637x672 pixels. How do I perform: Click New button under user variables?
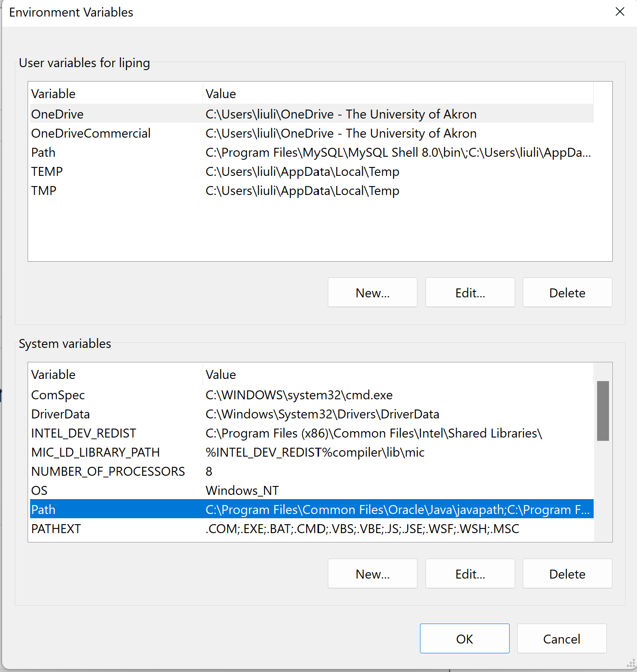click(x=372, y=292)
